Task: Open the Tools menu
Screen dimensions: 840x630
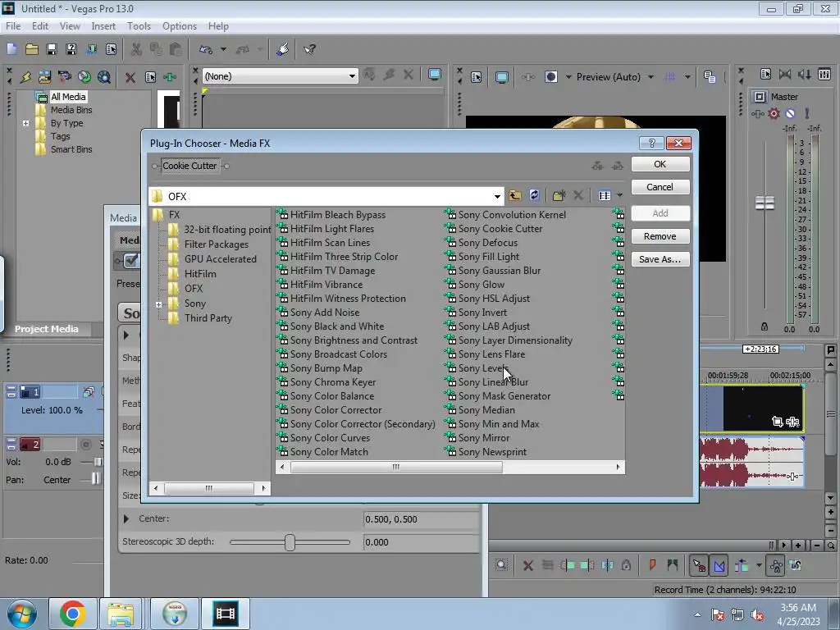Action: click(x=139, y=26)
